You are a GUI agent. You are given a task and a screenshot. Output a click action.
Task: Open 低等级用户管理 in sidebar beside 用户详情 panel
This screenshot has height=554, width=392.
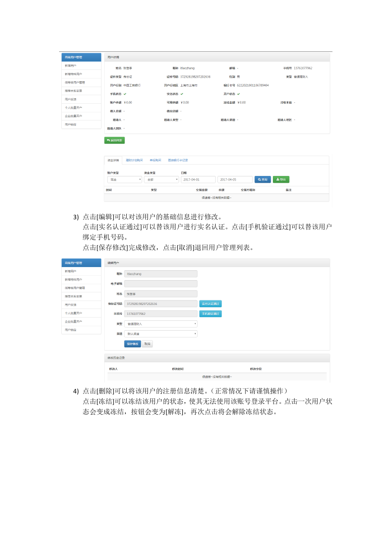point(81,83)
